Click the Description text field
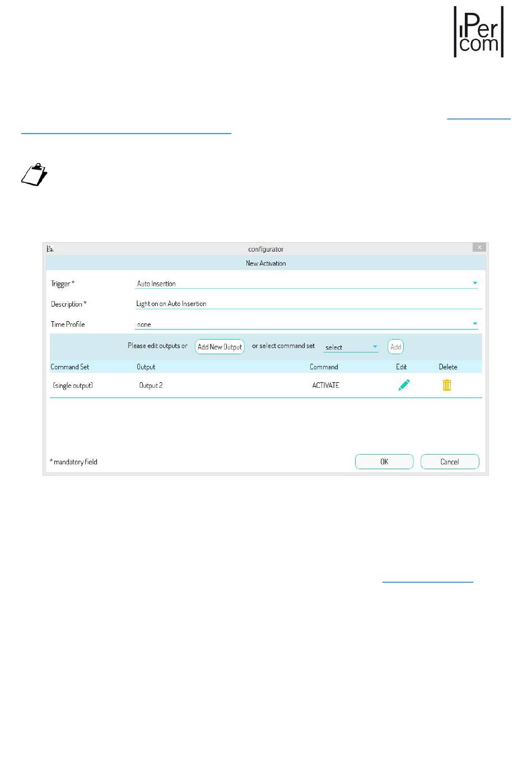Screen dimensions: 532x783 (x=309, y=303)
